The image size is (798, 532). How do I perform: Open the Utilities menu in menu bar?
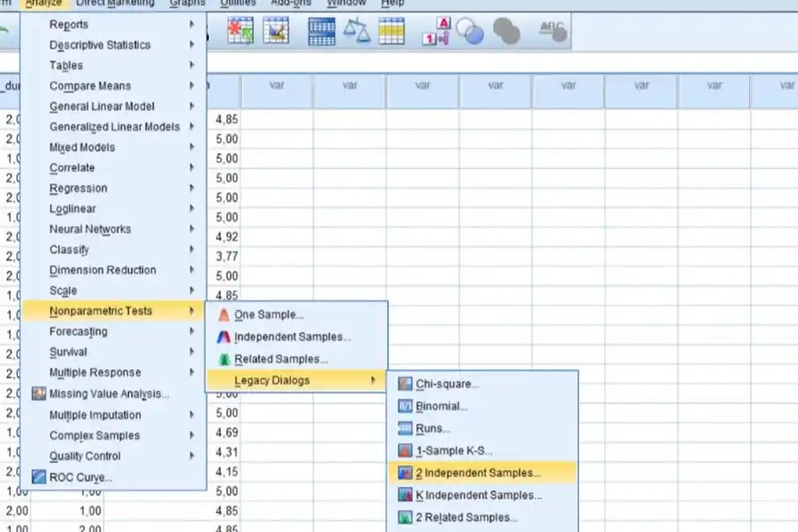pyautogui.click(x=238, y=3)
